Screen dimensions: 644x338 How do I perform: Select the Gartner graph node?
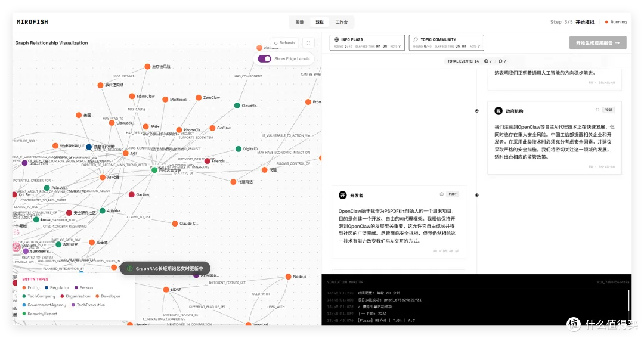click(x=131, y=195)
